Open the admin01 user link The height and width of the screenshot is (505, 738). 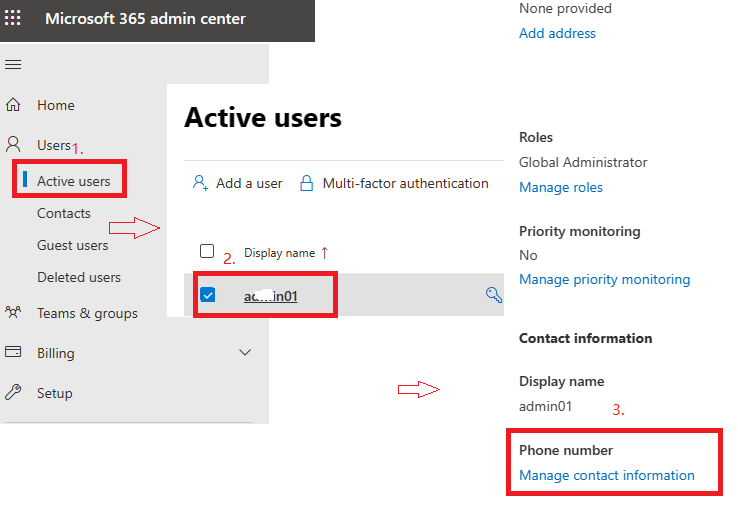coord(271,296)
